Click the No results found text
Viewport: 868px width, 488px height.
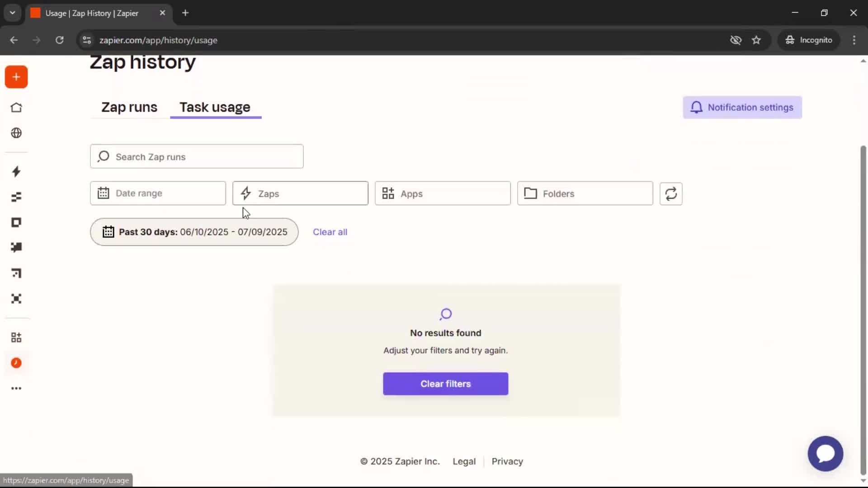[445, 333]
